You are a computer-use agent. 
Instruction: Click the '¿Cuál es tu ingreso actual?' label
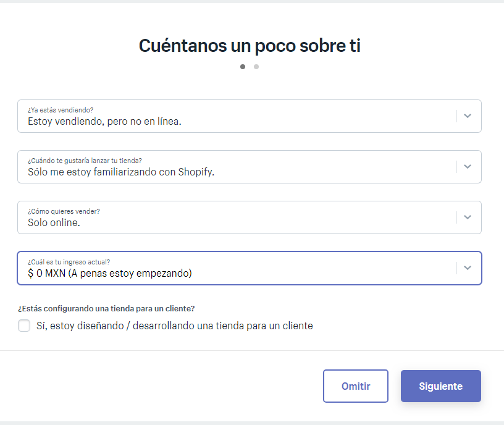(x=69, y=262)
